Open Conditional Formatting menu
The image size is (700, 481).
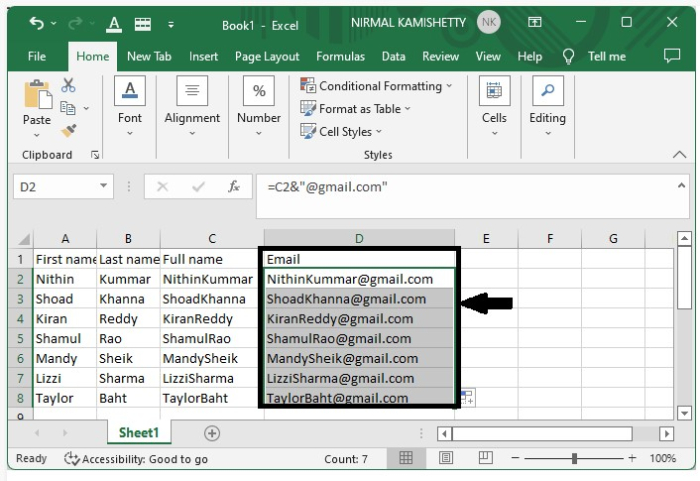coord(376,86)
